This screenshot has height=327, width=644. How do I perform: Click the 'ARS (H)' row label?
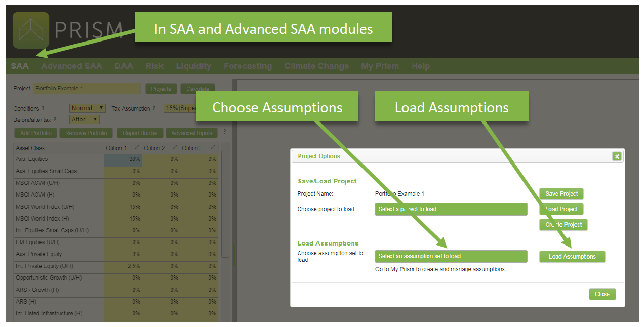(26, 302)
